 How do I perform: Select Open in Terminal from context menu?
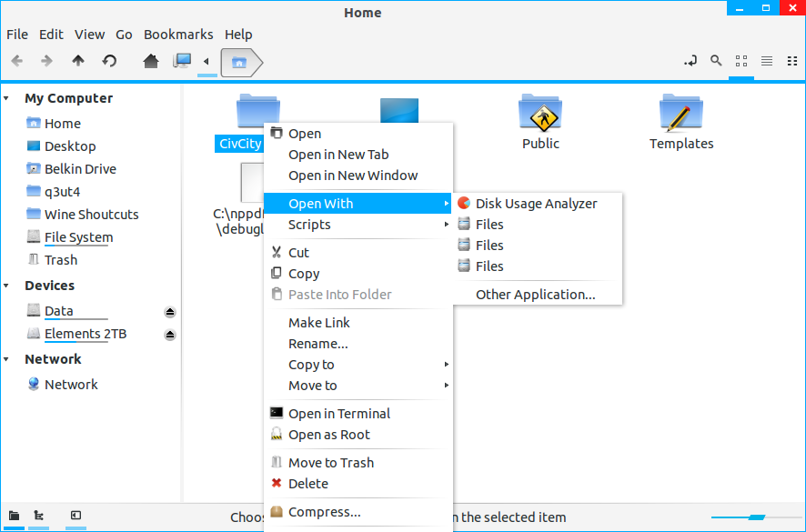[x=338, y=414]
